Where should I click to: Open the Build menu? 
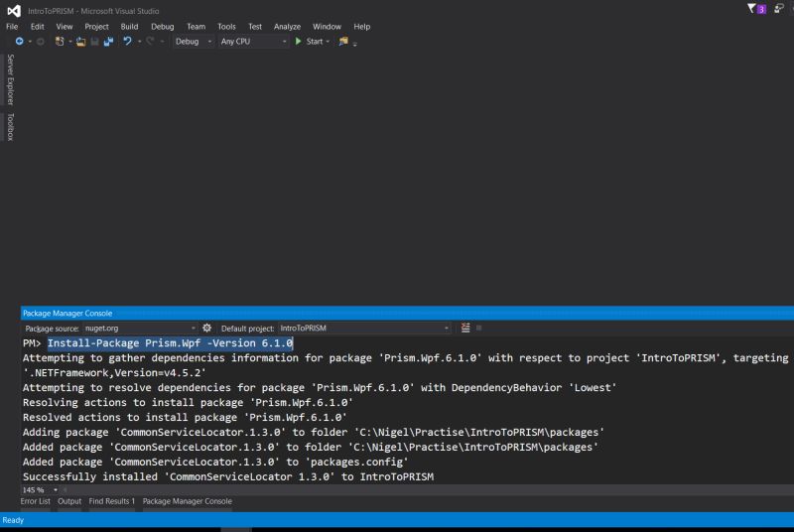[x=129, y=27]
